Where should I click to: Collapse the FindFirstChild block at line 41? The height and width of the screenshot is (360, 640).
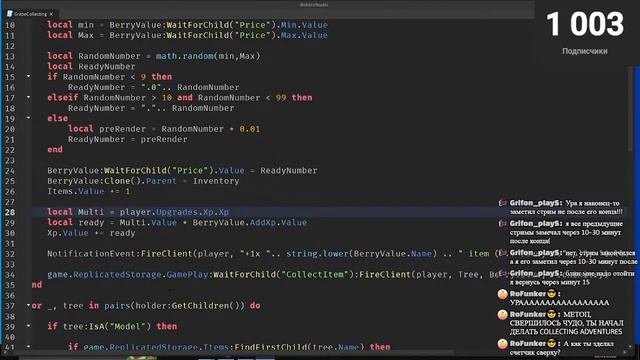point(28,347)
